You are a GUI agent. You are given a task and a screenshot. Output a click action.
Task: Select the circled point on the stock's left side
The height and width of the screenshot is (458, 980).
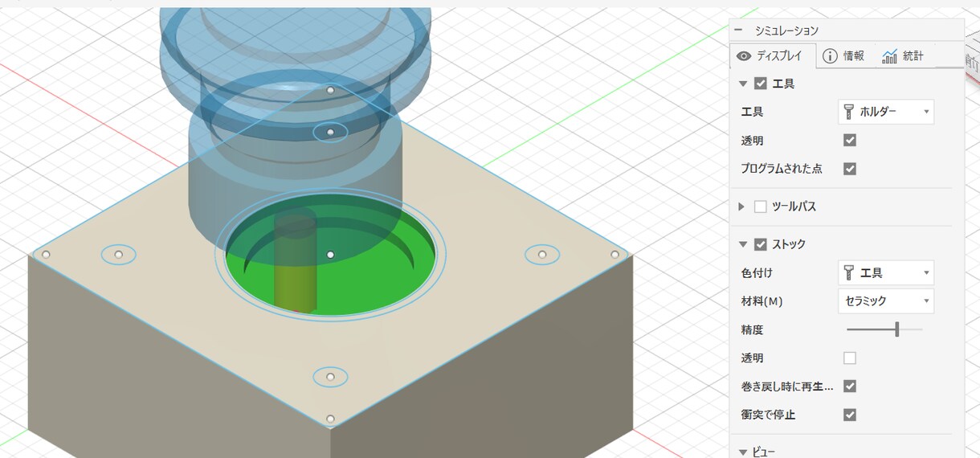[118, 255]
